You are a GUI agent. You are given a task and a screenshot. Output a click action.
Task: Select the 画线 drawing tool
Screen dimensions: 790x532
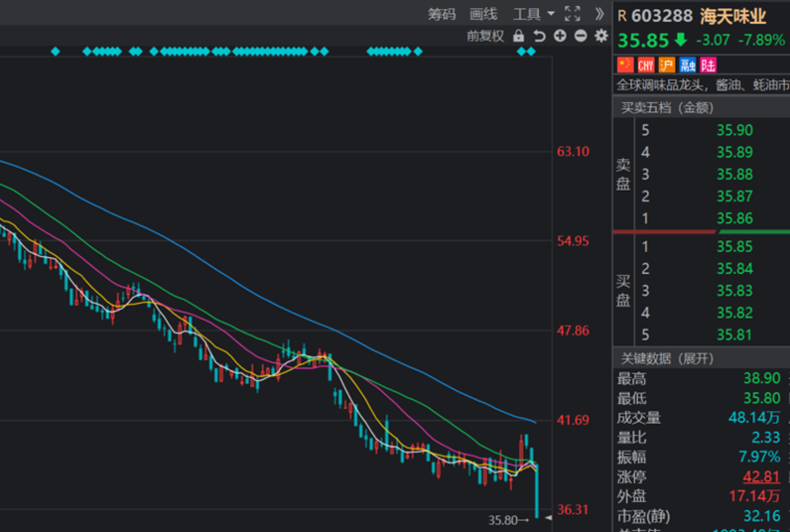pyautogui.click(x=483, y=14)
